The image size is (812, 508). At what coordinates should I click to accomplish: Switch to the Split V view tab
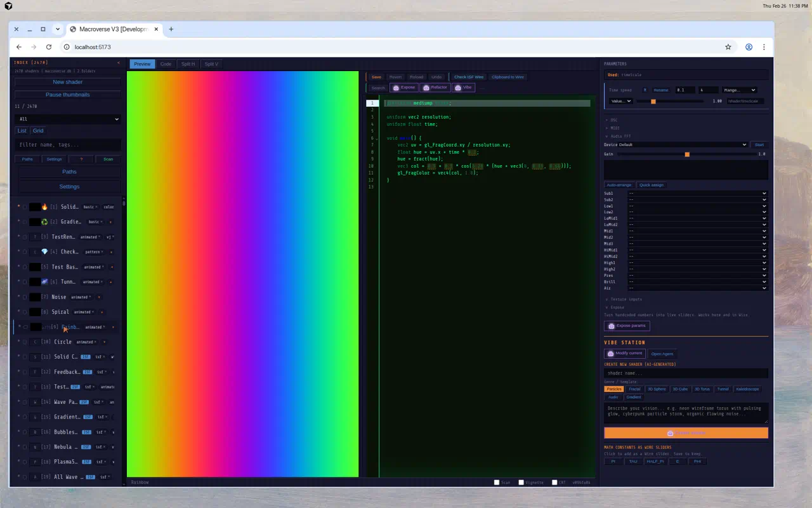click(x=211, y=64)
